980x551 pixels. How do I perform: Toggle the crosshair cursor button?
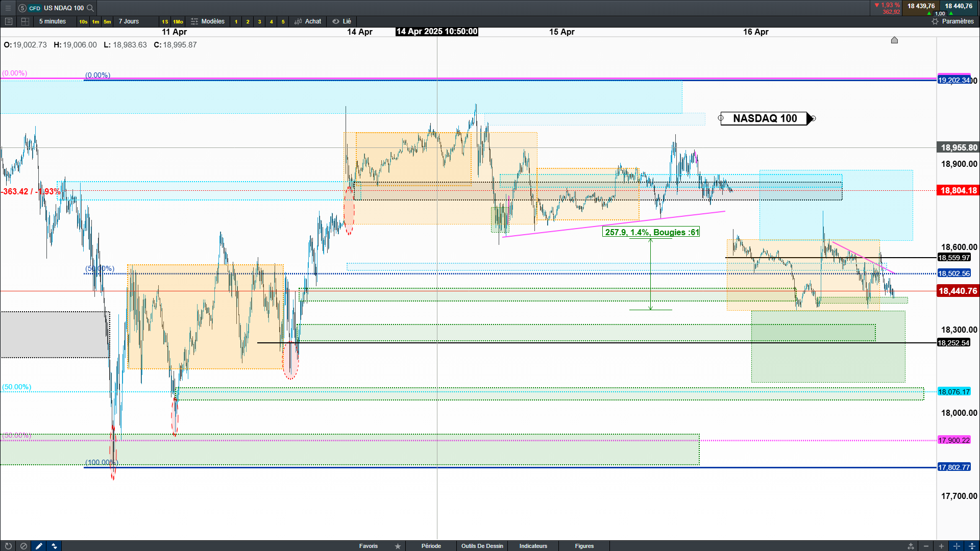[957, 546]
